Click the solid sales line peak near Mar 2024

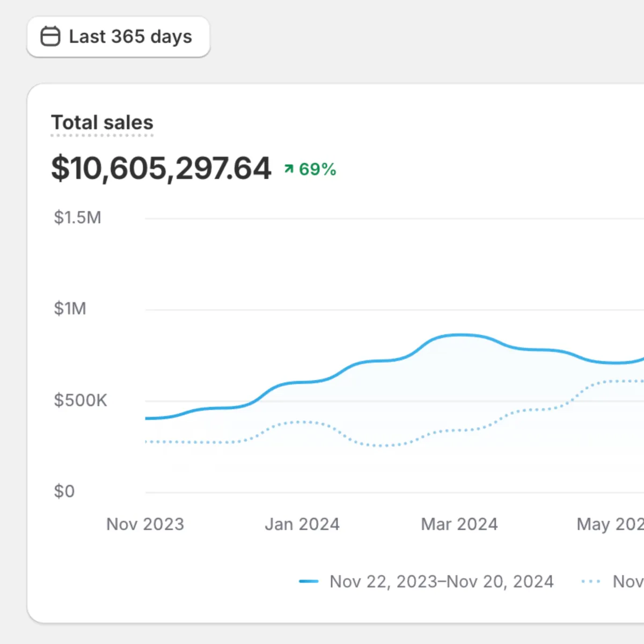pos(459,335)
